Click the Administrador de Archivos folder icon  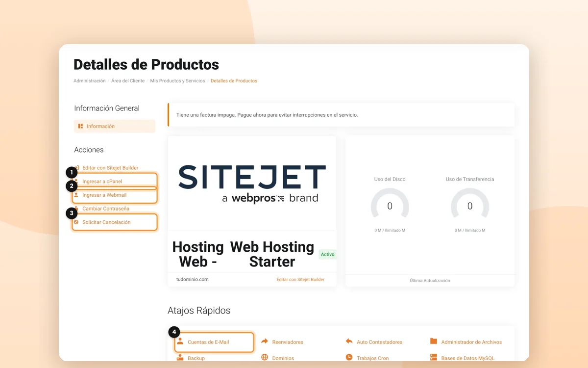click(x=434, y=342)
